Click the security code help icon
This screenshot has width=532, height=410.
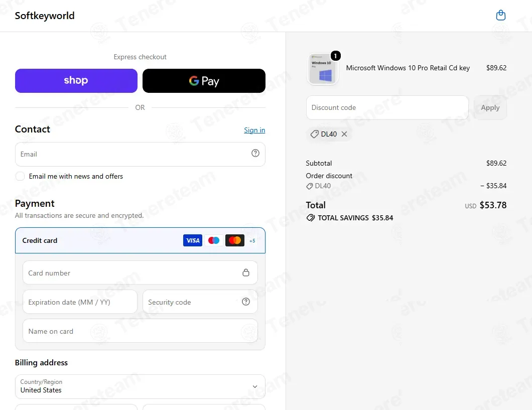tap(246, 302)
